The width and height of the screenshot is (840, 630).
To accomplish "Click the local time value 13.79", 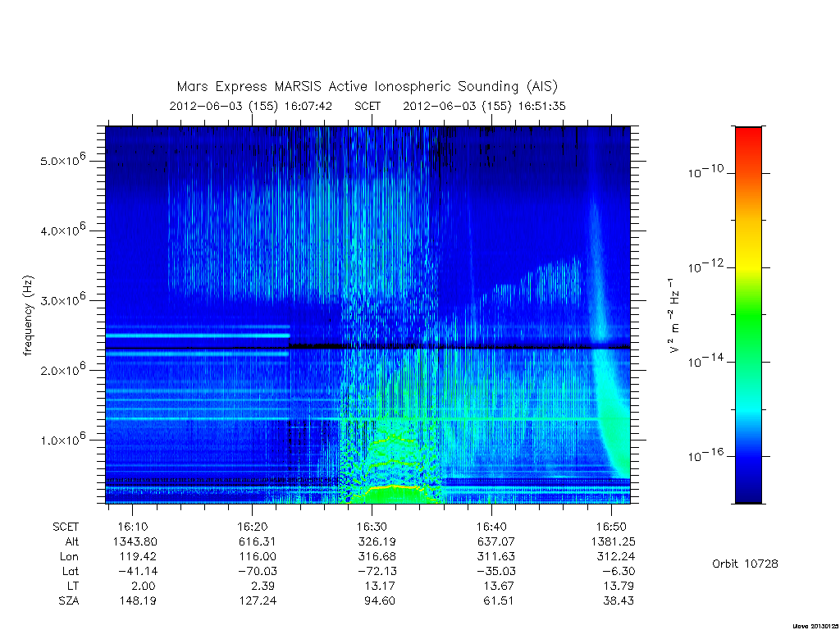I will pos(619,586).
